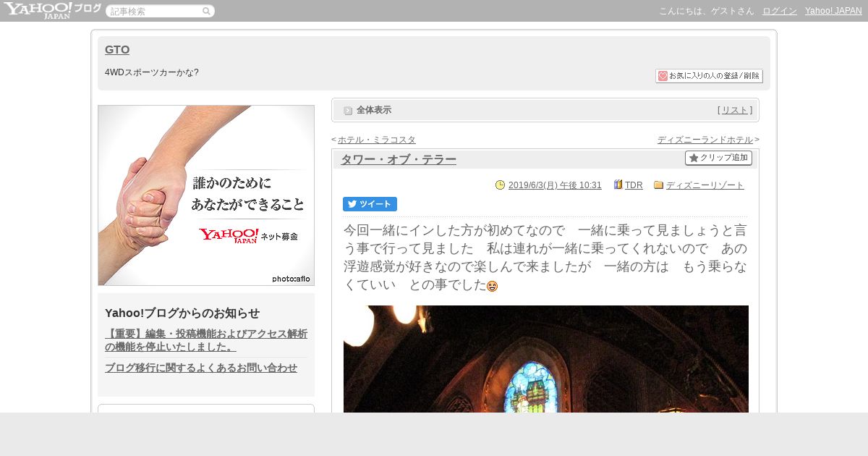The height and width of the screenshot is (456, 868).
Task: Open the タワー・オブ・テラー post title
Action: (399, 159)
